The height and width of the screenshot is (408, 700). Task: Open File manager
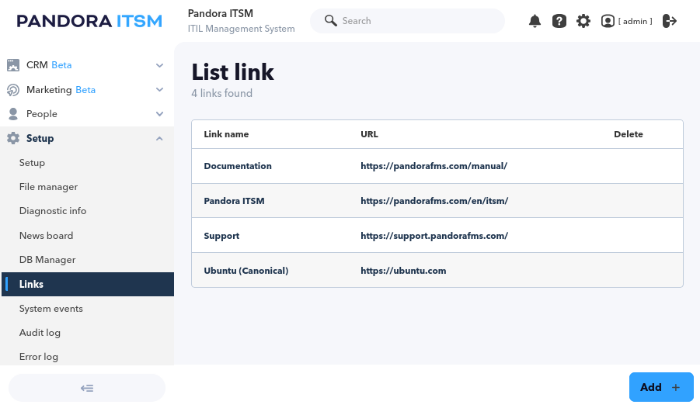pos(48,187)
